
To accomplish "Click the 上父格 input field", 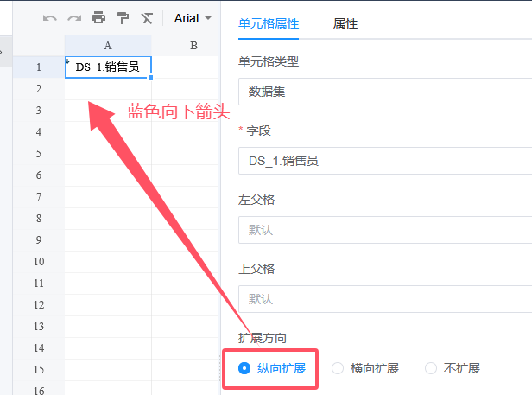I will click(x=384, y=299).
